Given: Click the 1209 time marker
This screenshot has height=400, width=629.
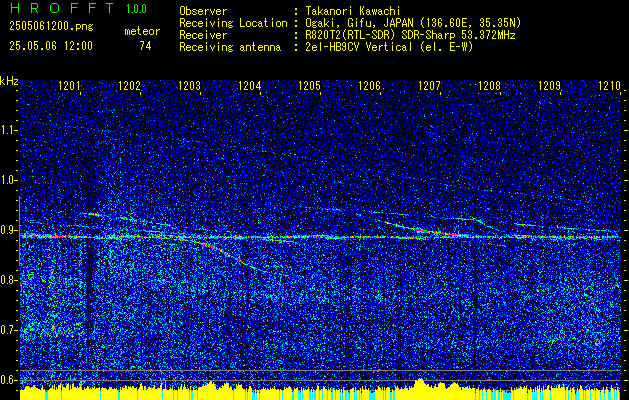Looking at the screenshot, I should pos(549,86).
